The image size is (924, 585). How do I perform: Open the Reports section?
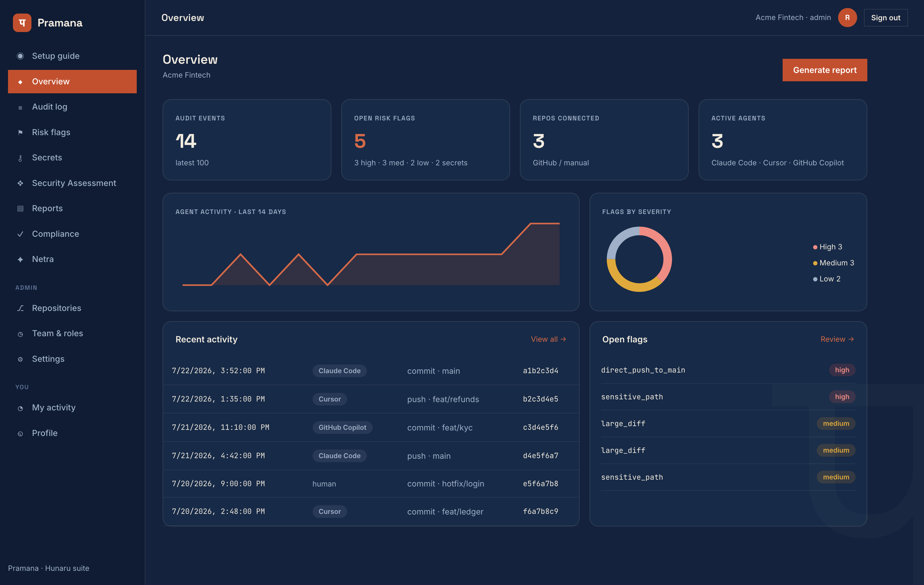pos(72,208)
